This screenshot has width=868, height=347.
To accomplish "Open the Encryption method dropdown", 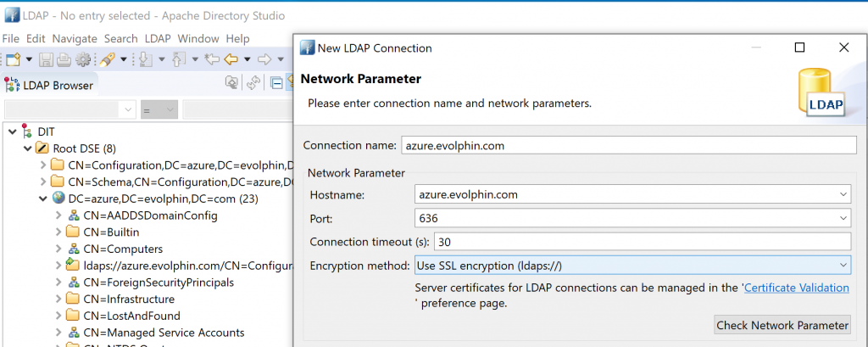I will click(843, 266).
